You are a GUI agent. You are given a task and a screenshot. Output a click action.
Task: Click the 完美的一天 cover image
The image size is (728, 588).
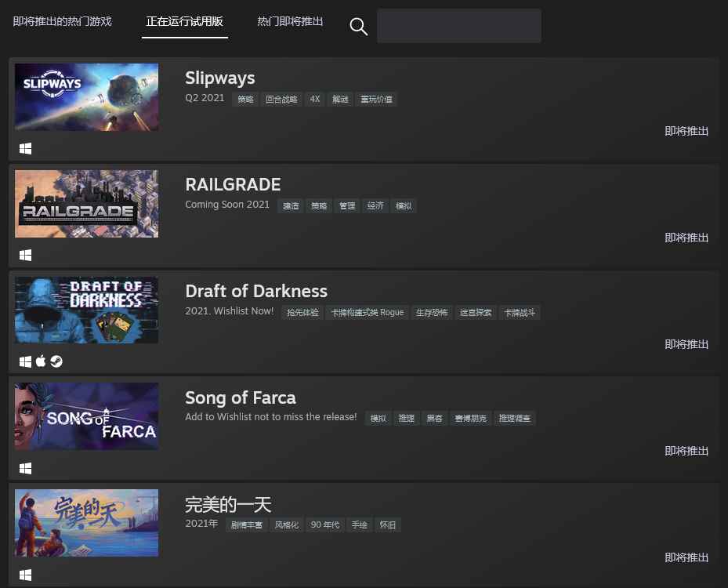(86, 523)
